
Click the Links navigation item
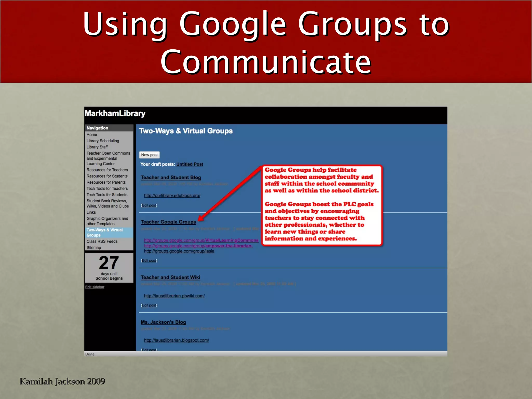[91, 212]
